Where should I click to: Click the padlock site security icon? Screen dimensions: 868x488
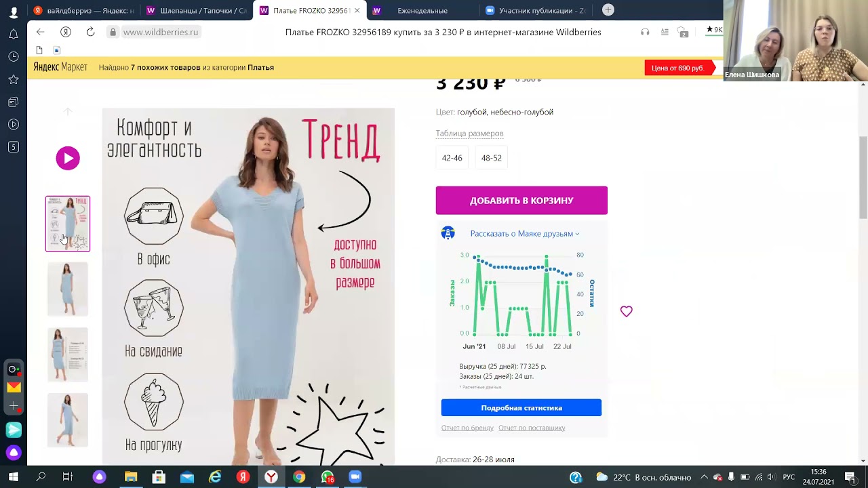(113, 32)
